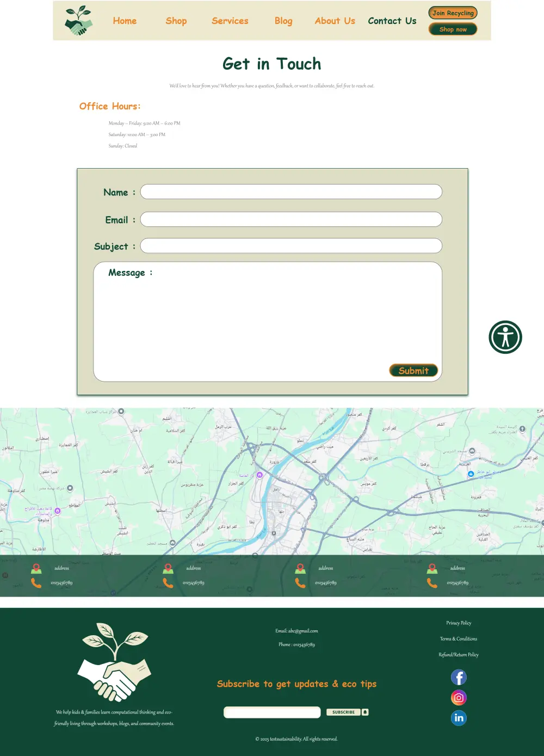Image resolution: width=544 pixels, height=756 pixels.
Task: Open the Instagram profile icon
Action: [x=459, y=697]
